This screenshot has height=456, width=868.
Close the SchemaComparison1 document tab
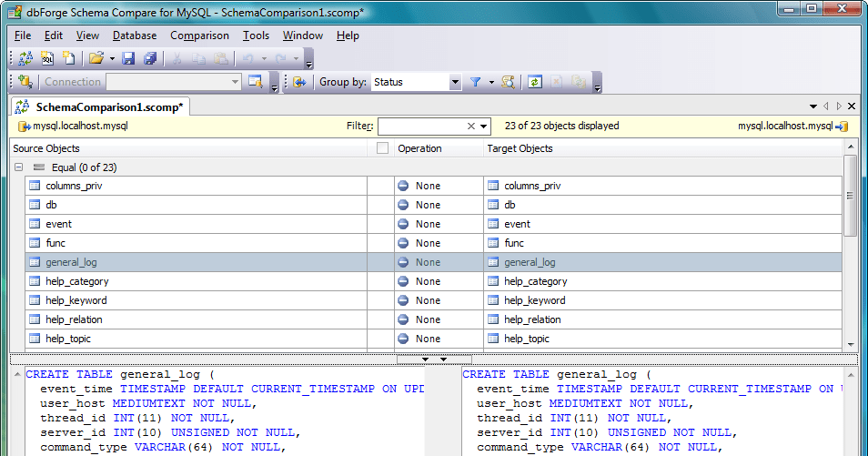coord(852,106)
